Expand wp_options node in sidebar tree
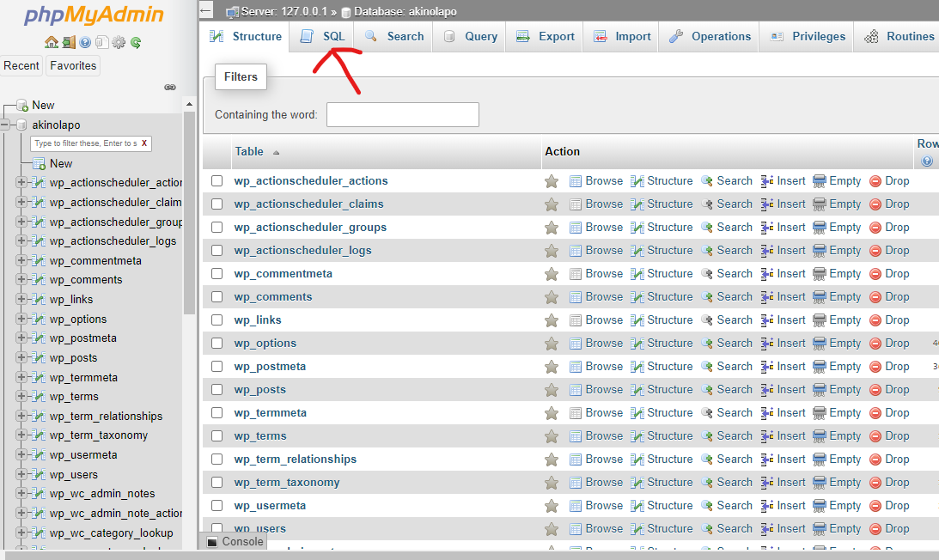The height and width of the screenshot is (560, 939). click(x=21, y=319)
